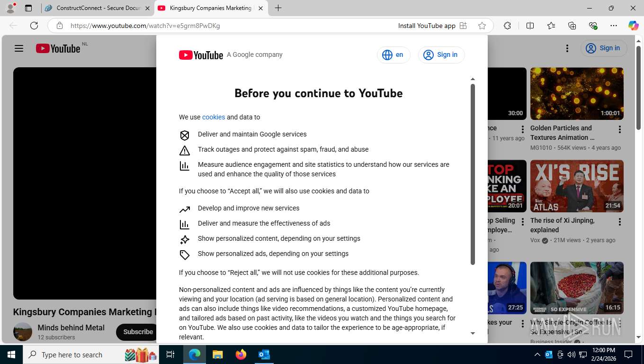This screenshot has height=364, width=644.
Task: Open the XI'S RISE video thumbnail
Action: pyautogui.click(x=577, y=186)
